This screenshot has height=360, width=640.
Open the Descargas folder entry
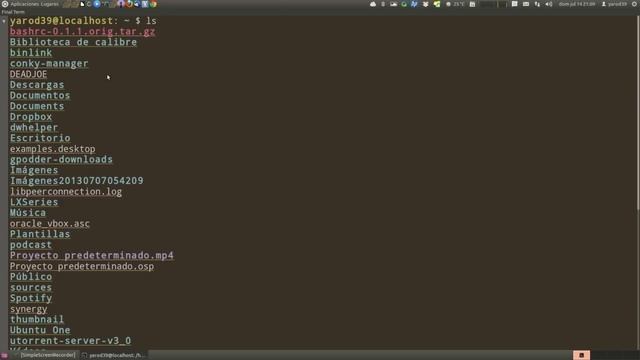[37, 84]
